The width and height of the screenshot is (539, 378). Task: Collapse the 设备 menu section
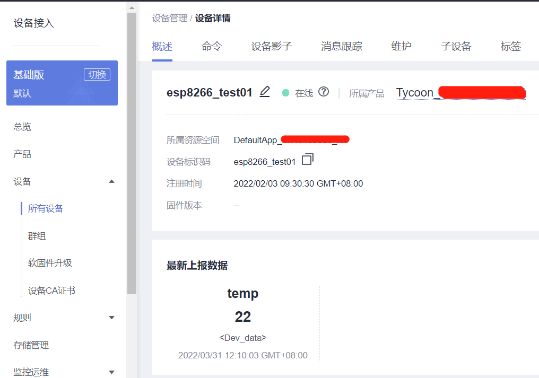[111, 181]
